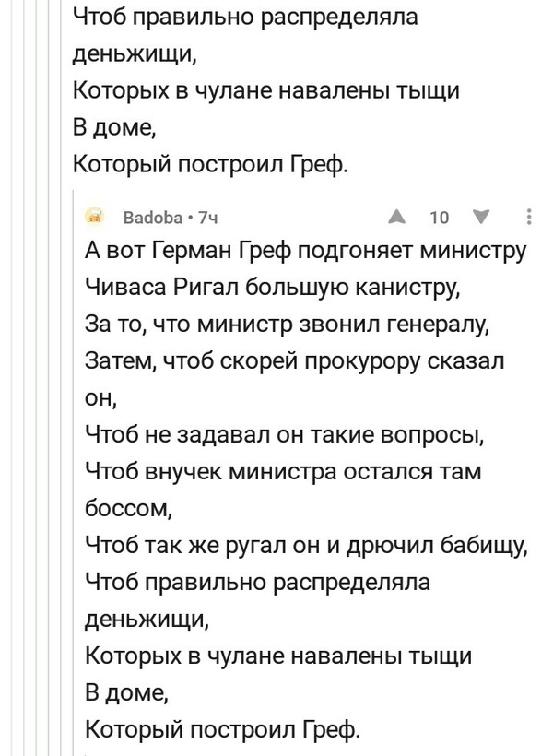553x756 pixels.
Task: Click the rating count 10 on the comment
Action: 439,218
